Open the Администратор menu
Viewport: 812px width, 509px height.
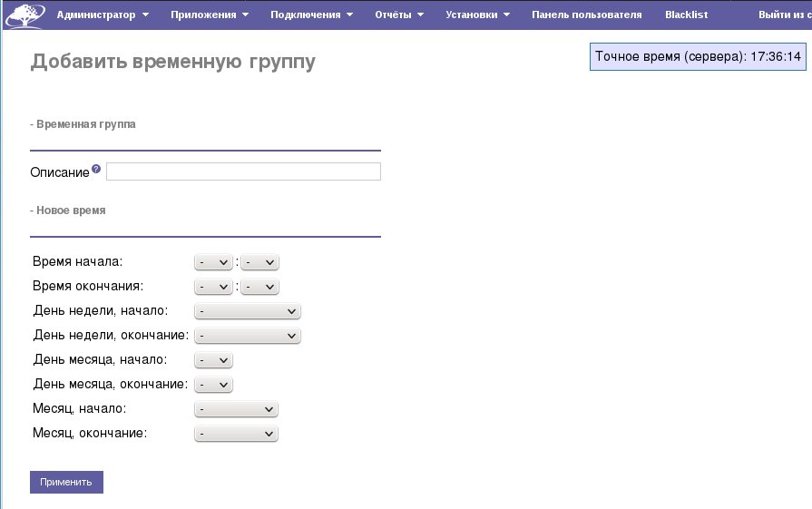[103, 15]
